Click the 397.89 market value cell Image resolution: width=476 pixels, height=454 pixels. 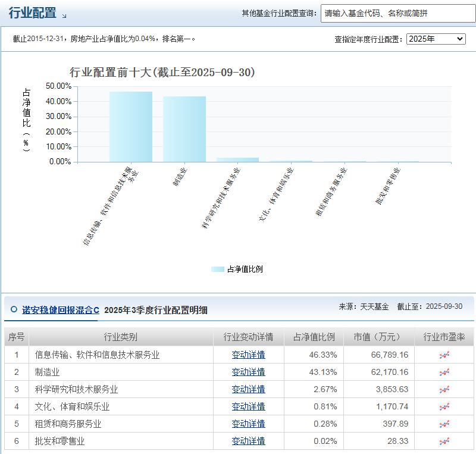click(x=379, y=424)
